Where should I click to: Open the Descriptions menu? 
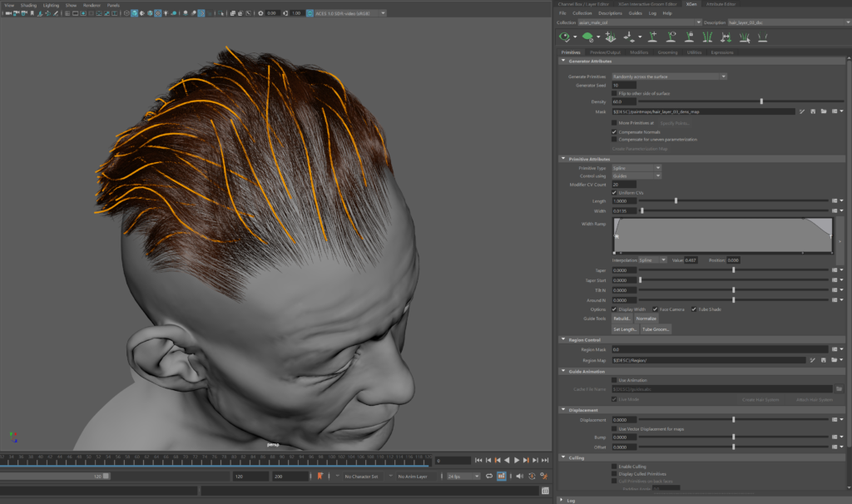610,13
